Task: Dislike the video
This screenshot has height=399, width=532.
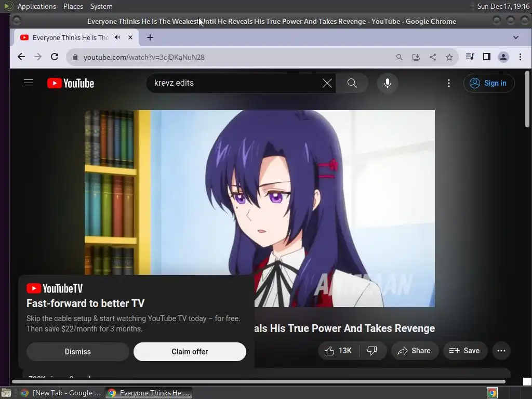Action: 372,351
